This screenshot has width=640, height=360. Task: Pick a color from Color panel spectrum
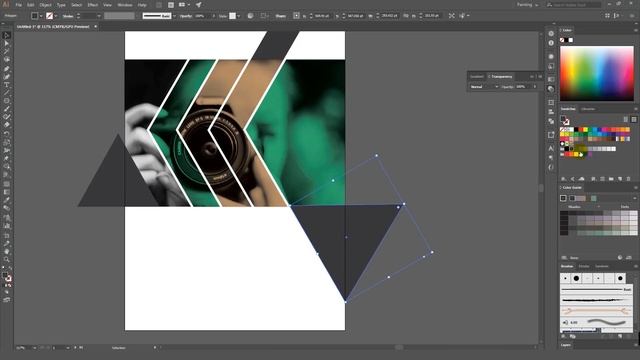coord(597,73)
